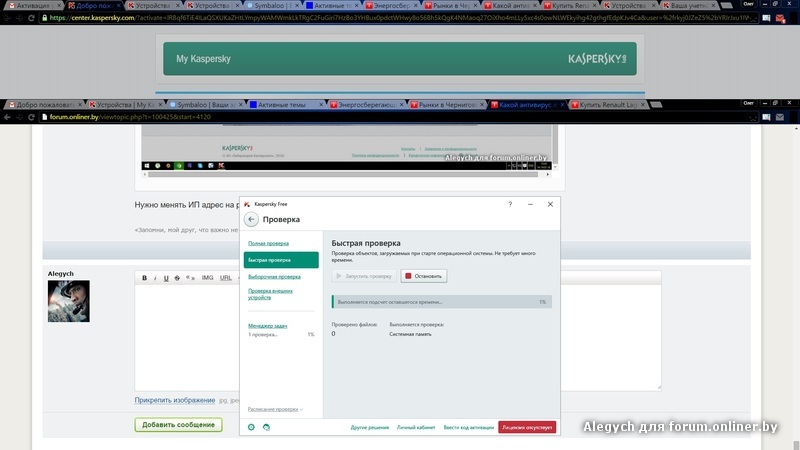Screen dimensions: 800x450
Task: Open Kaspersky help question mark
Action: 510,204
